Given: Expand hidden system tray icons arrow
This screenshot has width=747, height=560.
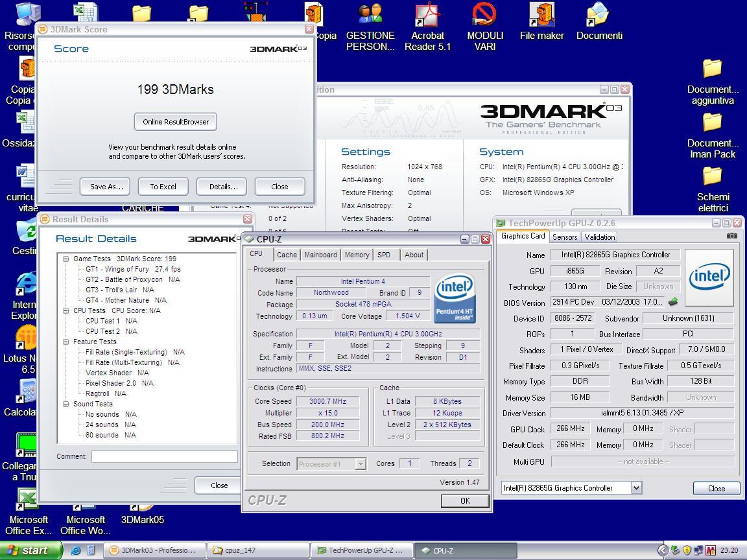Looking at the screenshot, I should 663,550.
